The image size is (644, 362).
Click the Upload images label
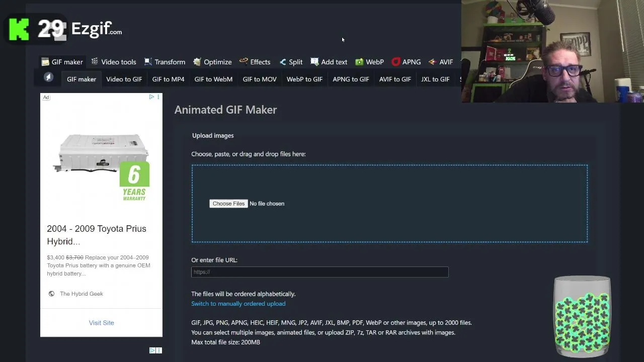coord(213,135)
